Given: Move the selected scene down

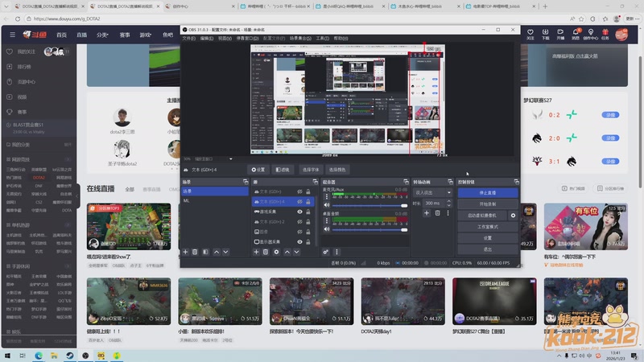Looking at the screenshot, I should coord(225,252).
